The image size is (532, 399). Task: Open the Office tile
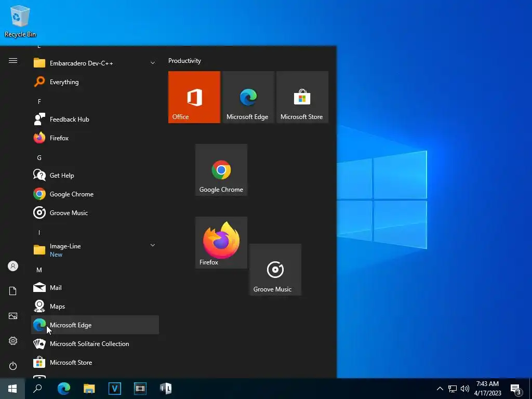coord(194,97)
